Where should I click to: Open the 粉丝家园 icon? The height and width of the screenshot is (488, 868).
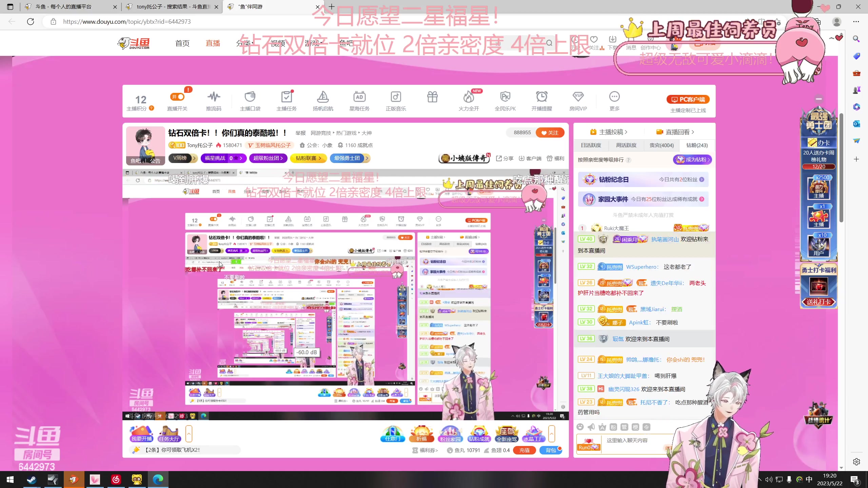450,434
